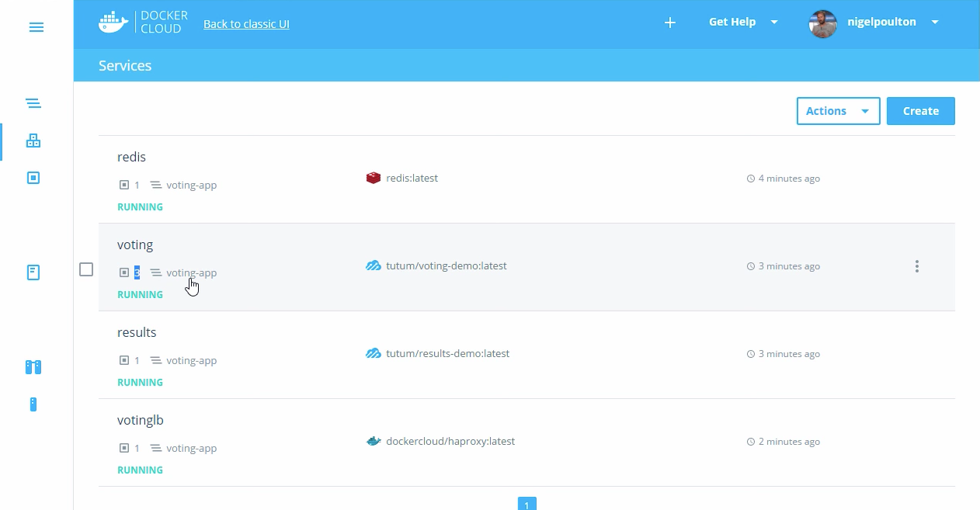The height and width of the screenshot is (510, 980).
Task: Open the hamburger menu in the sidebar
Action: pyautogui.click(x=36, y=27)
